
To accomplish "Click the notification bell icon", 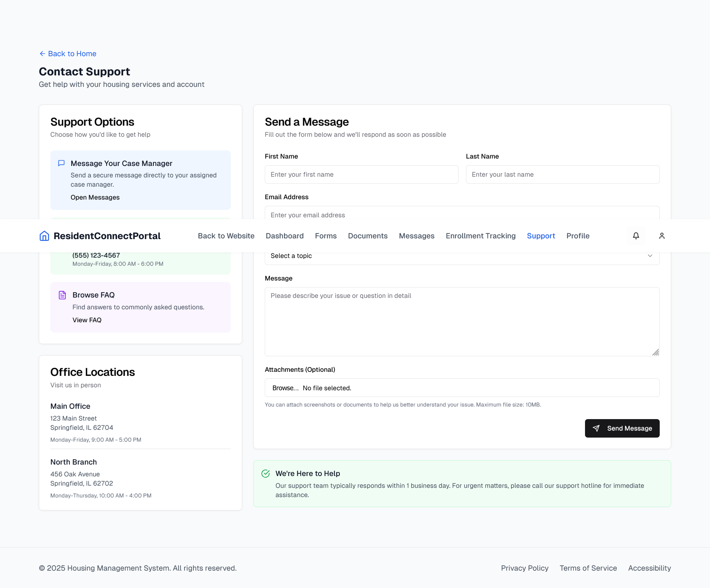I will point(636,236).
